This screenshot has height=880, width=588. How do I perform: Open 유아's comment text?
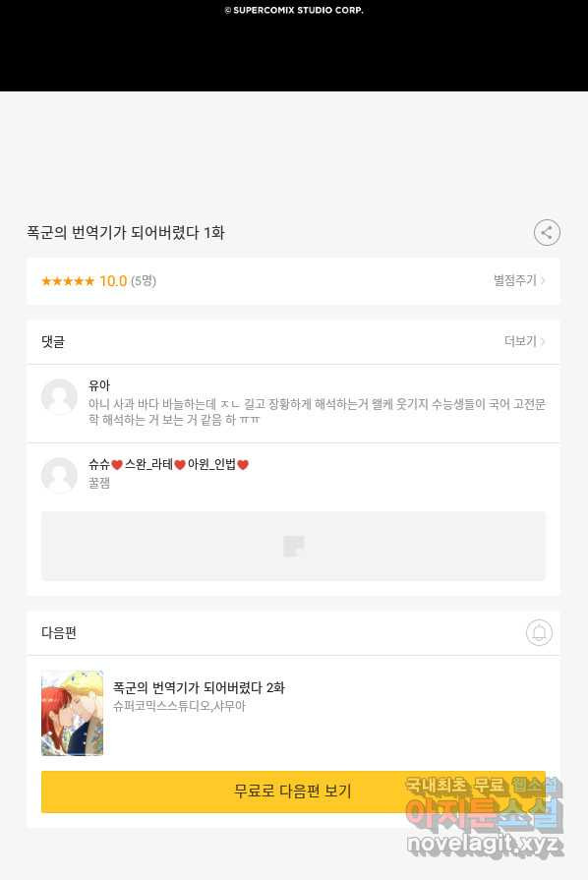pos(317,412)
